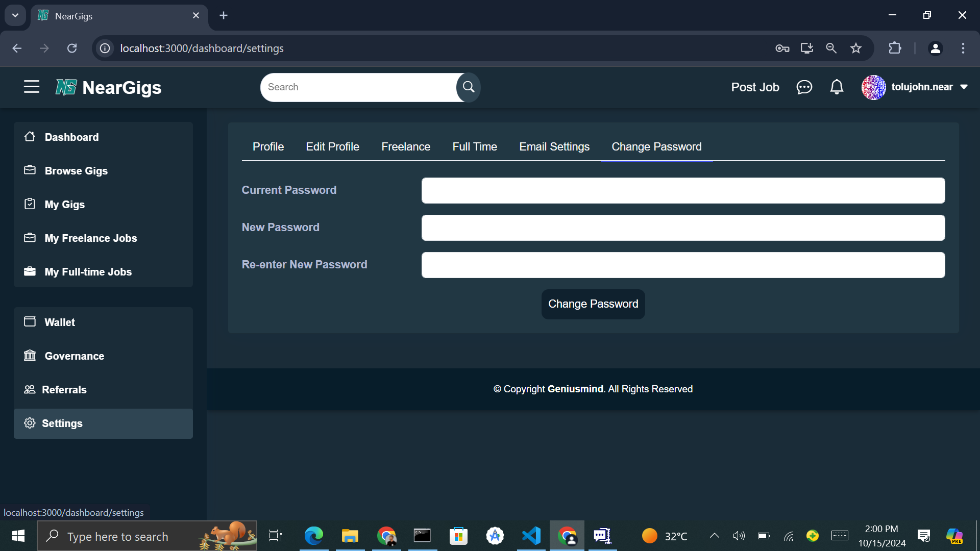Expand the tolujohn.near account dropdown

point(964,87)
